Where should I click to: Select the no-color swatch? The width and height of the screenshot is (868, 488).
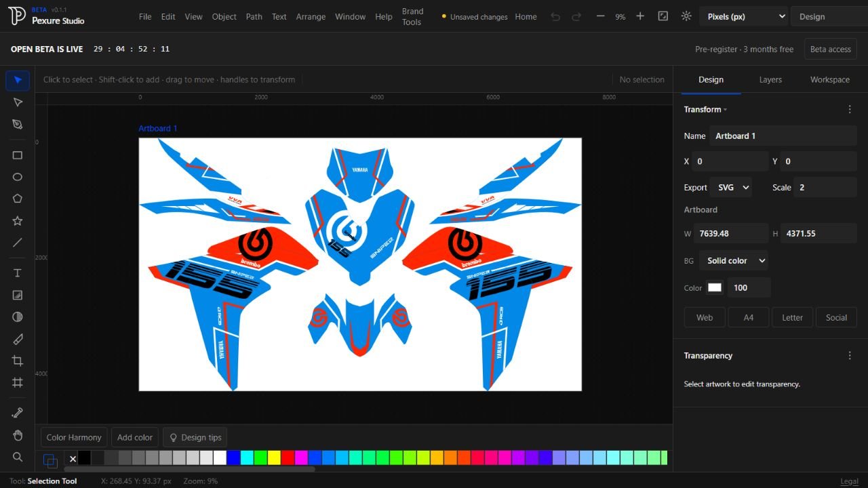[73, 459]
